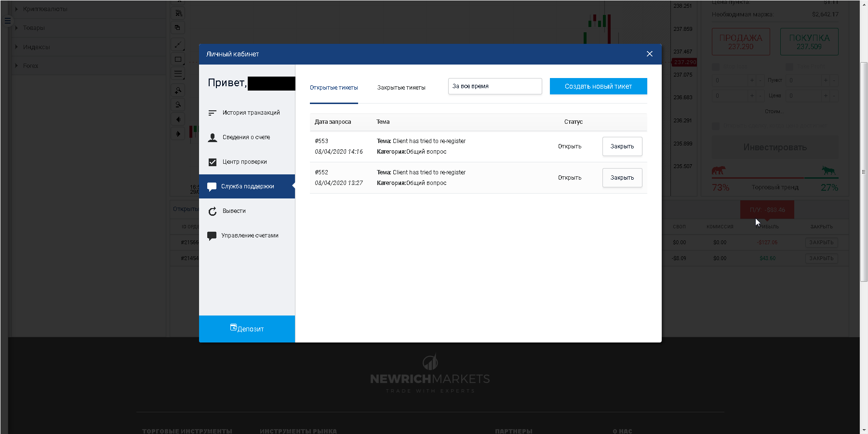
Task: Click the person icon beside Сведения о счете
Action: coord(212,138)
